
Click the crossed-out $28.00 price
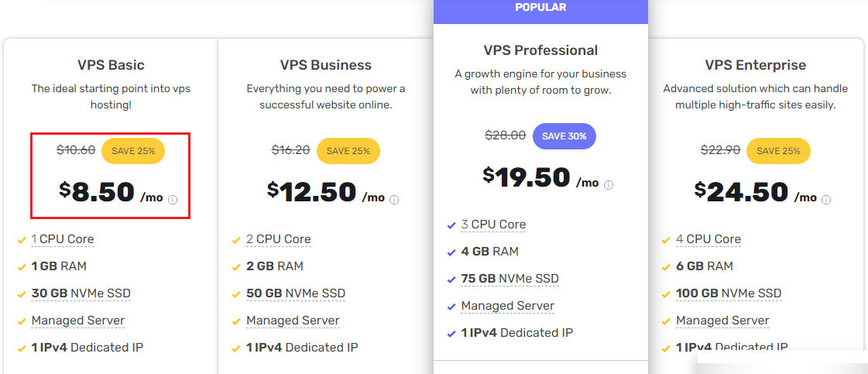tap(506, 135)
